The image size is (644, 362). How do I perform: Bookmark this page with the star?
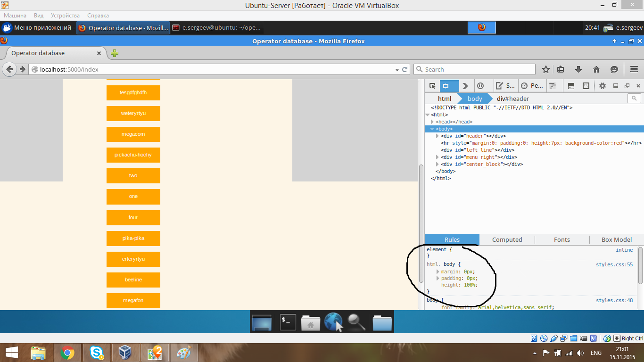tap(546, 69)
